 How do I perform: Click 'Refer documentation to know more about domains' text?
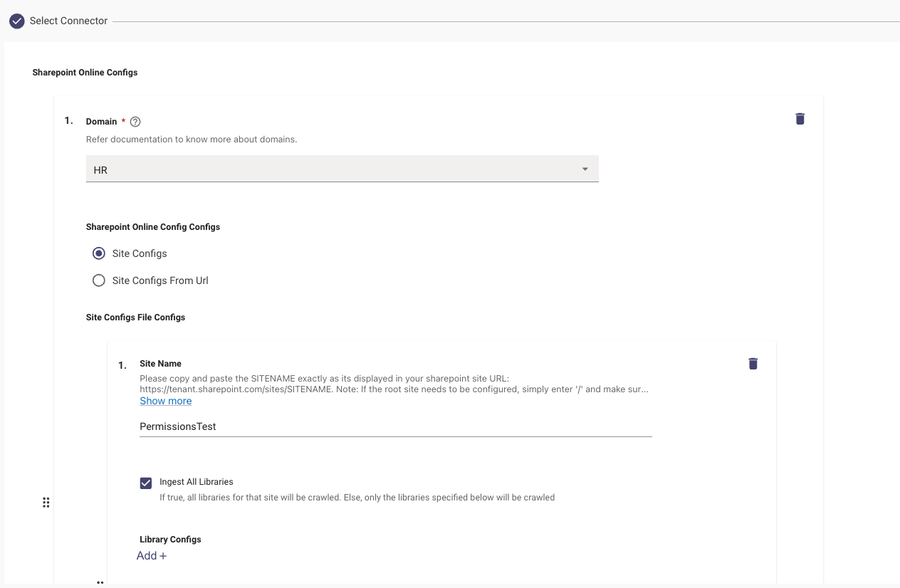(192, 140)
